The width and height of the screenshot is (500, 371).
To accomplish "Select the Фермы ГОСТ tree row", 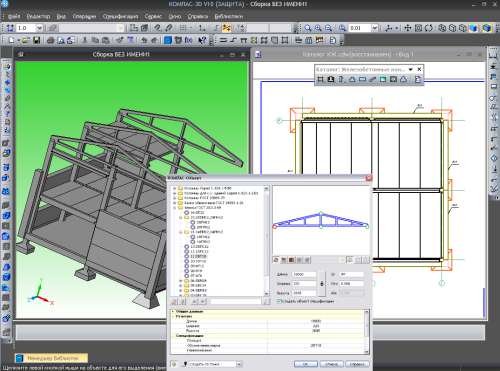I will click(202, 208).
